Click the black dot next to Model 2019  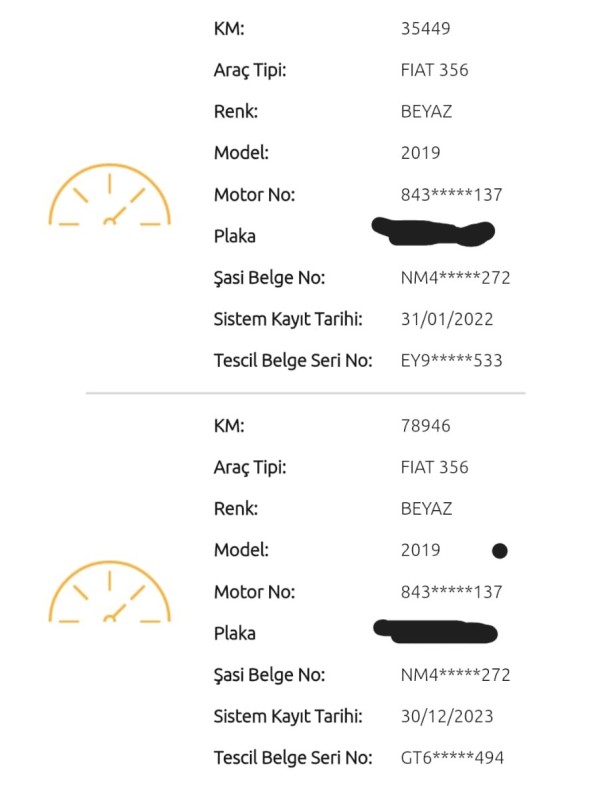(x=499, y=551)
